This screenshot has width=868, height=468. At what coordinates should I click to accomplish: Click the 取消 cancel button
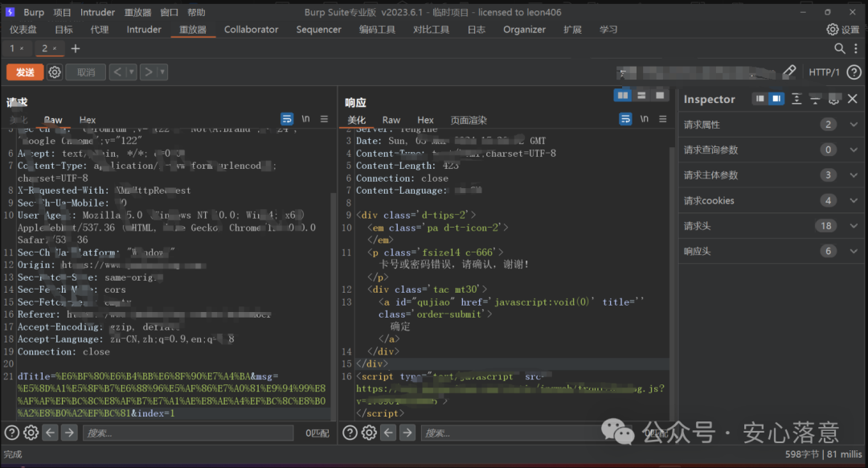86,72
